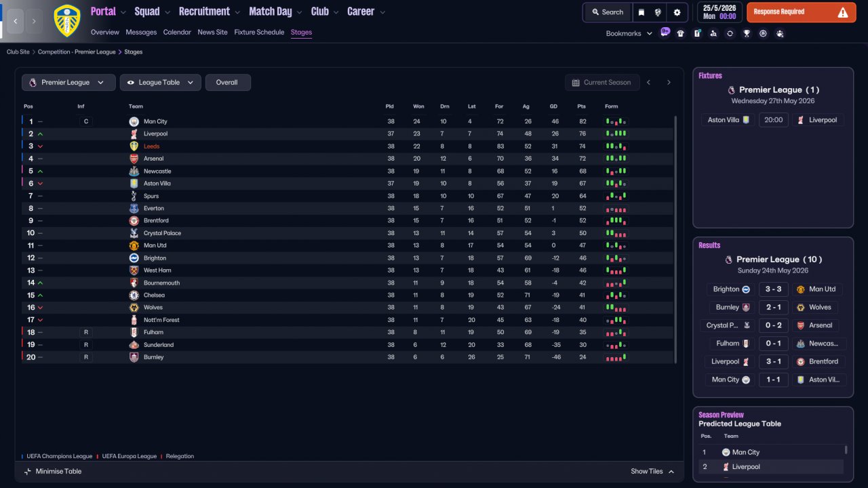
Task: Open the Overview tab
Action: (104, 32)
